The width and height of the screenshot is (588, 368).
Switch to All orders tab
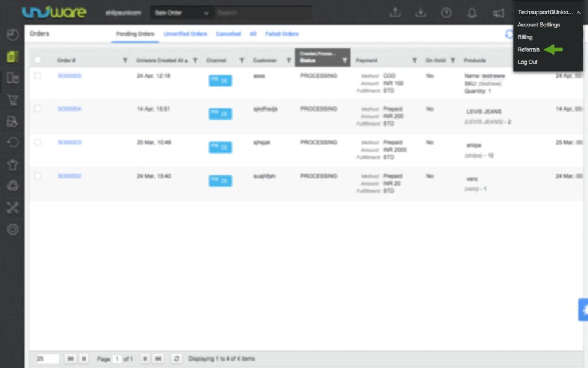click(x=253, y=34)
